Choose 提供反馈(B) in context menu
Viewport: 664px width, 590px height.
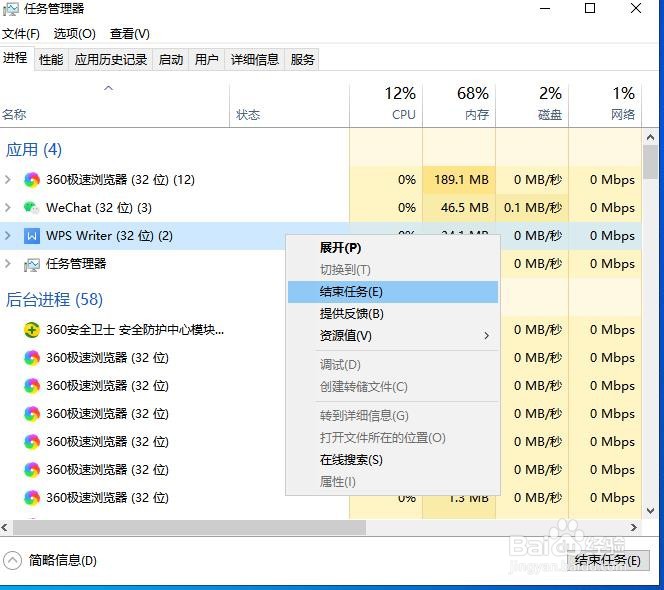point(393,314)
